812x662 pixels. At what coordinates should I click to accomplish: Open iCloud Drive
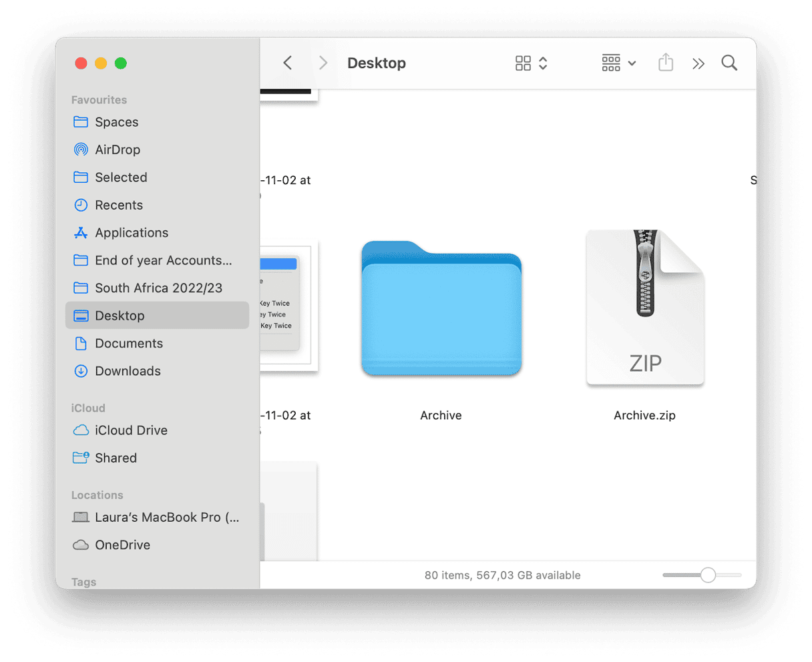pyautogui.click(x=131, y=430)
